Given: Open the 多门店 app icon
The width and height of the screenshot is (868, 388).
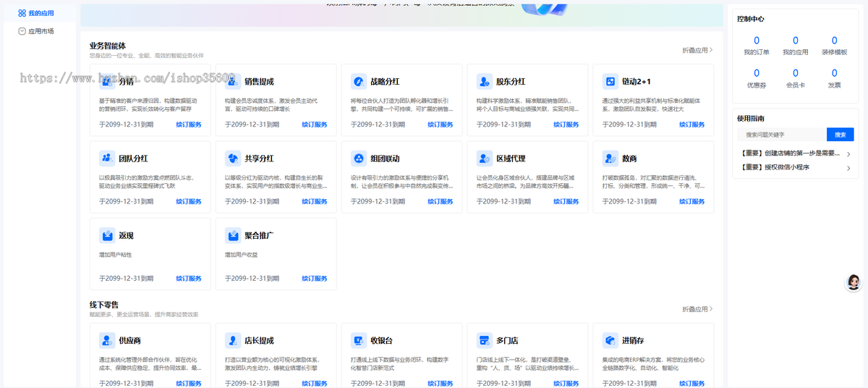Looking at the screenshot, I should (x=485, y=341).
